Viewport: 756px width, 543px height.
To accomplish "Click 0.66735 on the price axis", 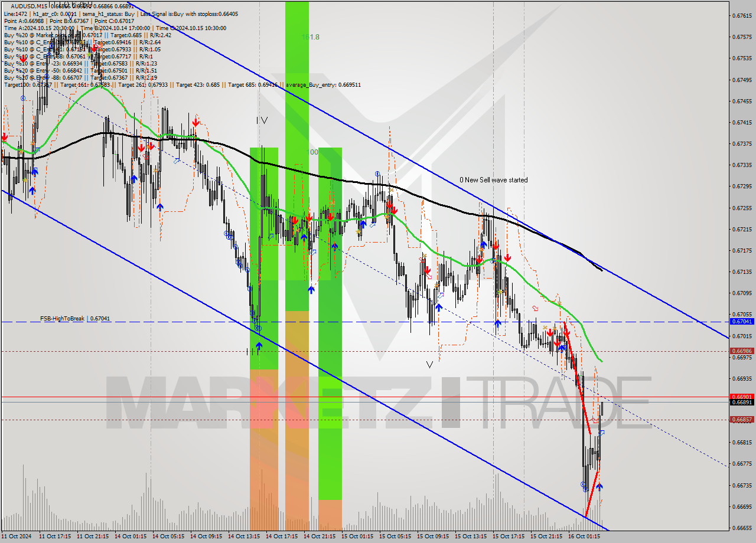I will (x=742, y=485).
